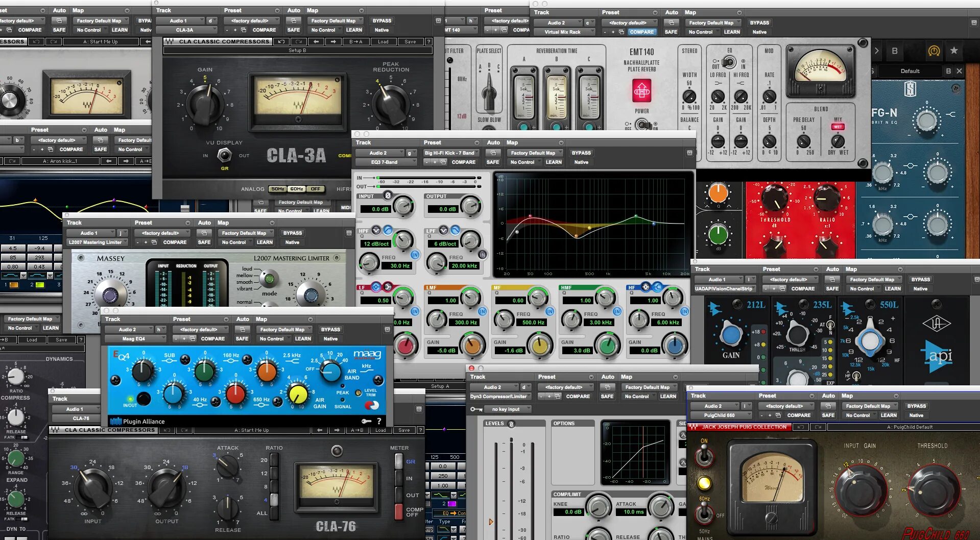
Task: Open automation enable window in L2007 header
Action: pyautogui.click(x=204, y=233)
